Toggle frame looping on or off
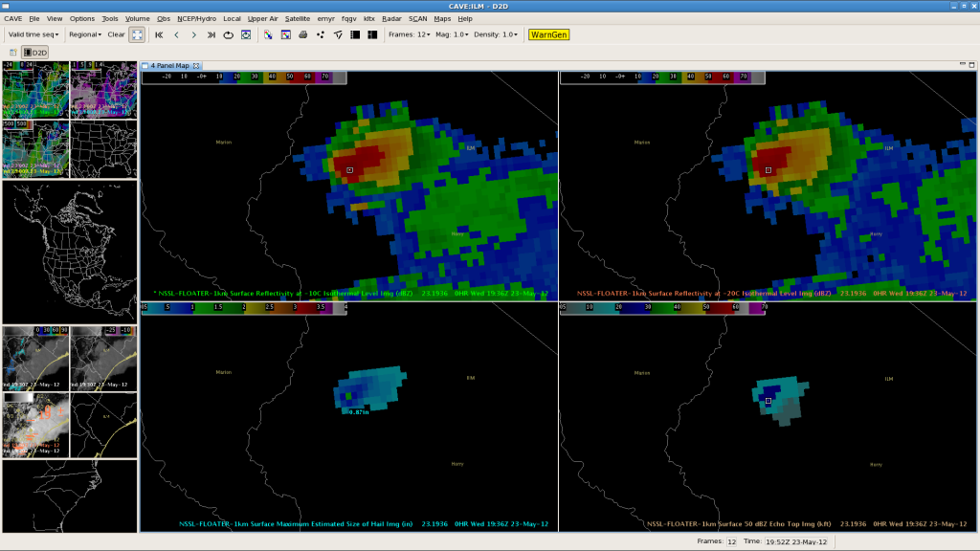This screenshot has width=980, height=551. (x=229, y=34)
